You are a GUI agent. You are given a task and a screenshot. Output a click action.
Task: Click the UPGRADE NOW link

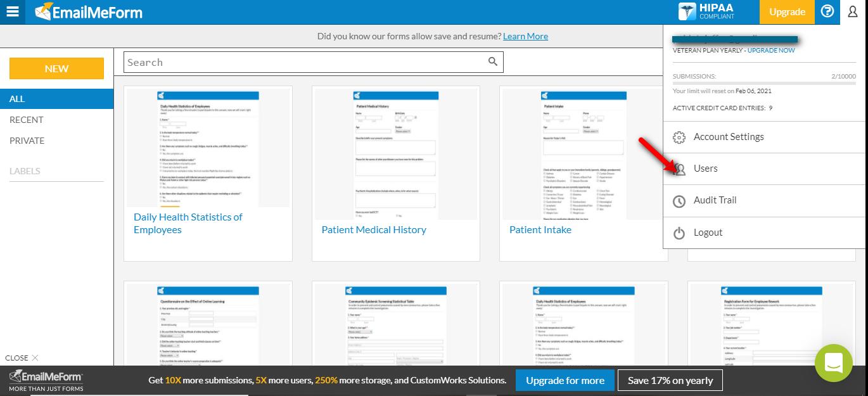pos(771,50)
